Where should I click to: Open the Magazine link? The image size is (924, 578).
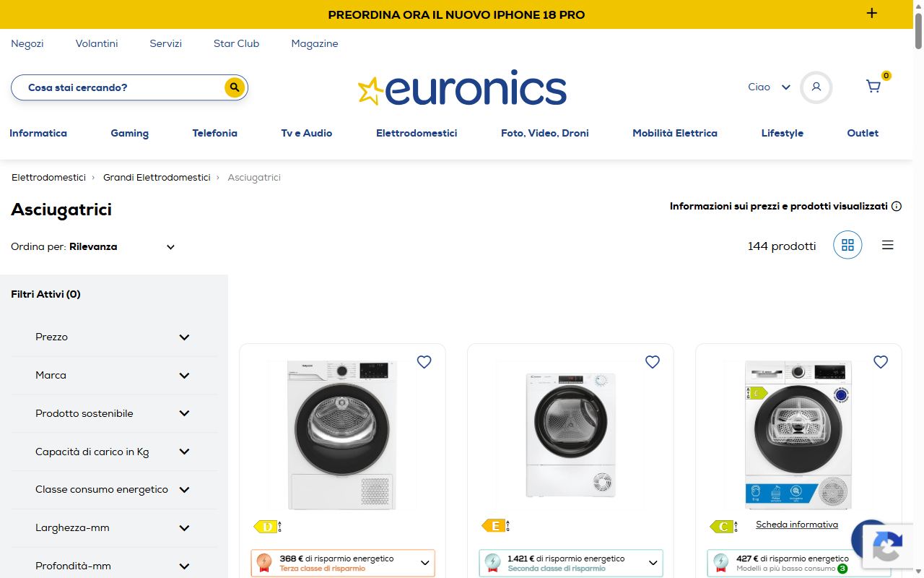[x=315, y=43]
